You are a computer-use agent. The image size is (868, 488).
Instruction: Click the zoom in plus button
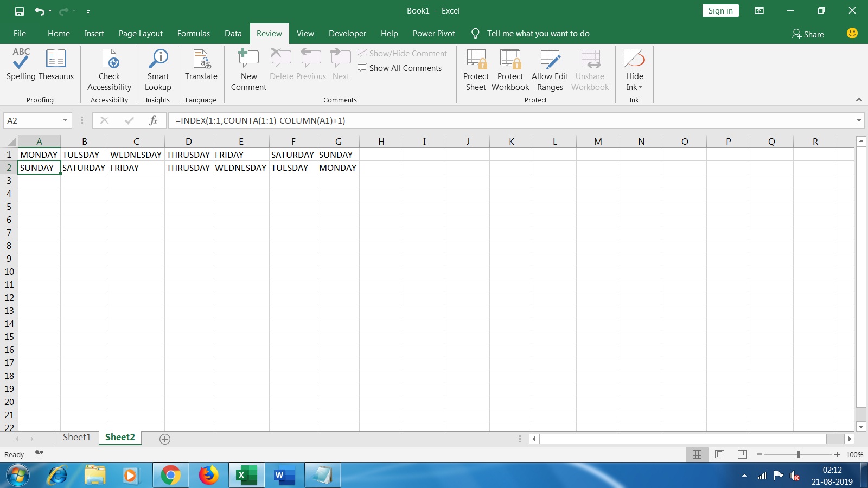click(837, 454)
